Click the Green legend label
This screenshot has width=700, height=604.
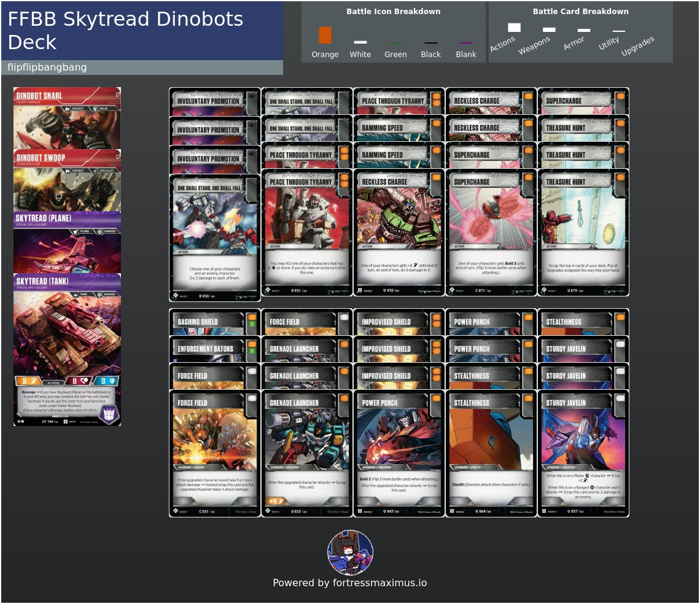tap(395, 55)
